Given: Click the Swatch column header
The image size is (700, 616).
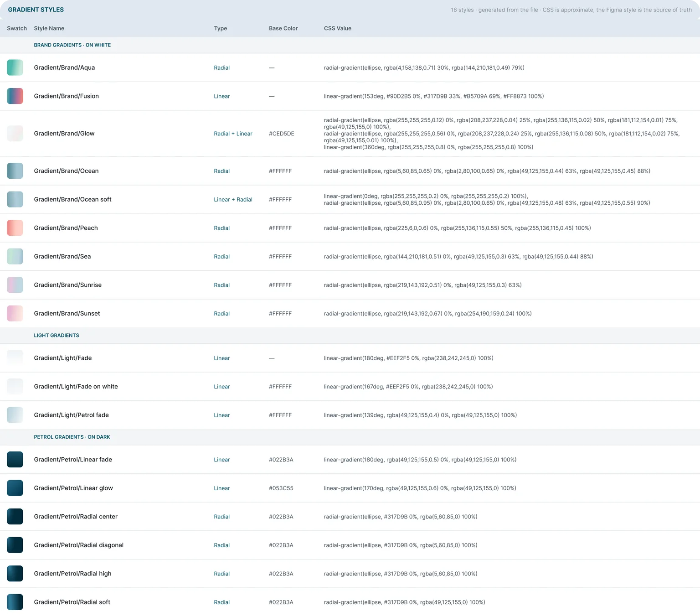Looking at the screenshot, I should click(17, 28).
